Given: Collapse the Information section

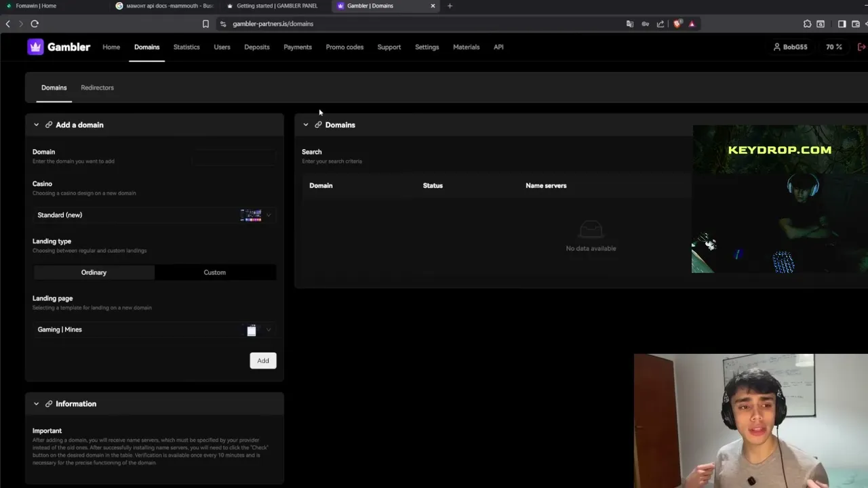Looking at the screenshot, I should [37, 404].
